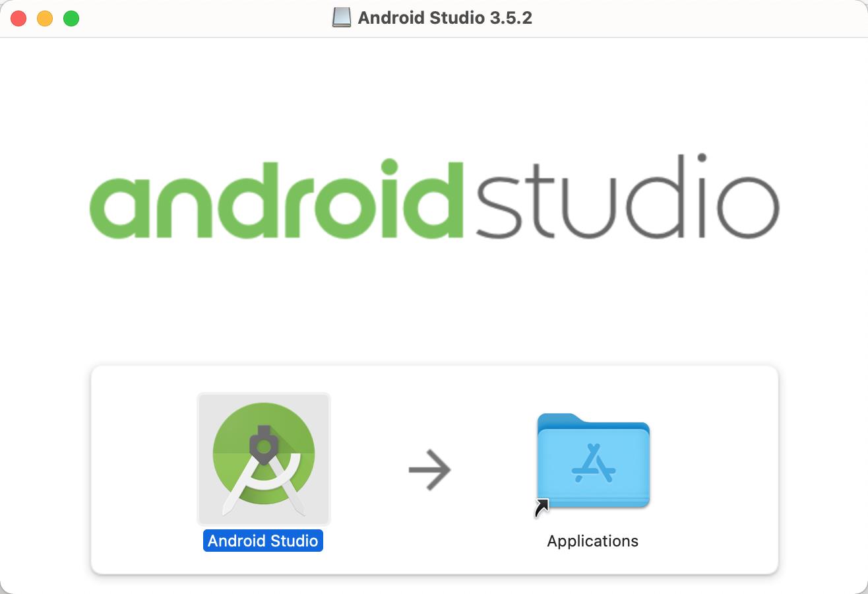Minimize the window with the yellow button
Viewport: 868px width, 594px height.
pyautogui.click(x=45, y=18)
